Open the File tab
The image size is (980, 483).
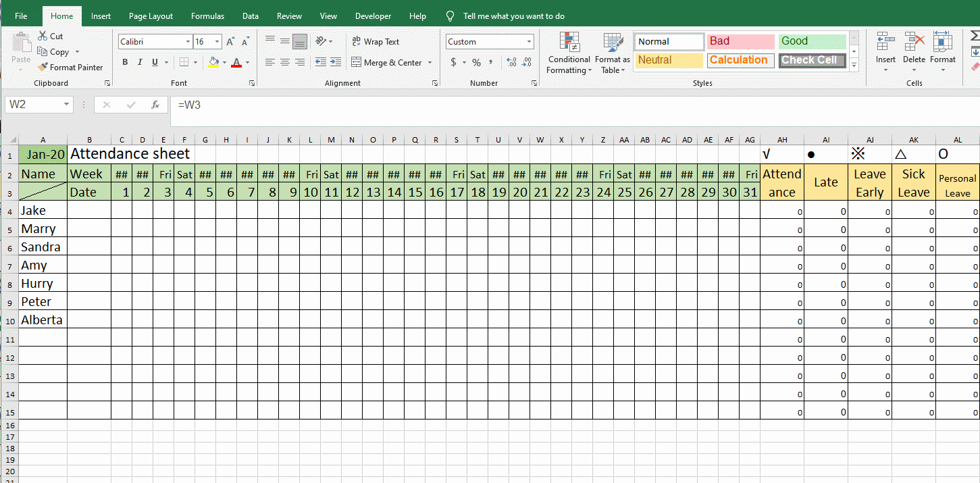(x=21, y=16)
